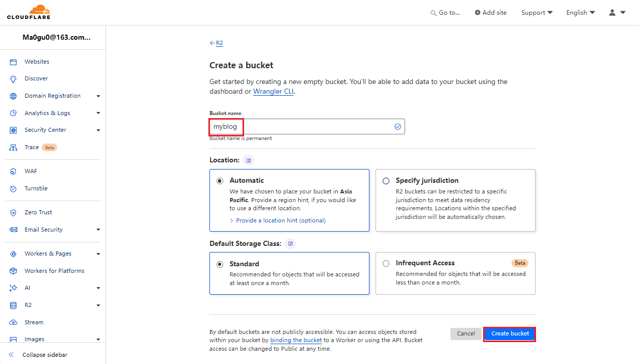Viewport: 639px width, 364px height.
Task: Click the Collapse sidebar double-chevron icon
Action: pyautogui.click(x=11, y=355)
